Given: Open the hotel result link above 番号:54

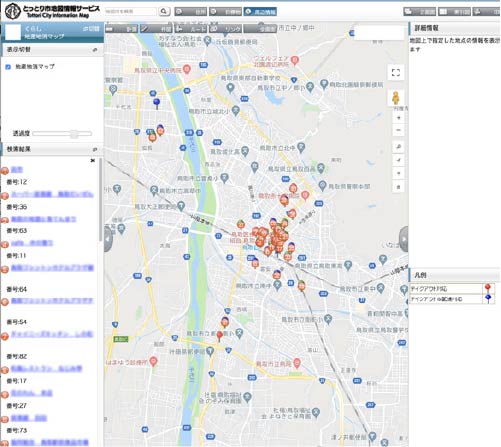Looking at the screenshot, I should click(x=52, y=301).
